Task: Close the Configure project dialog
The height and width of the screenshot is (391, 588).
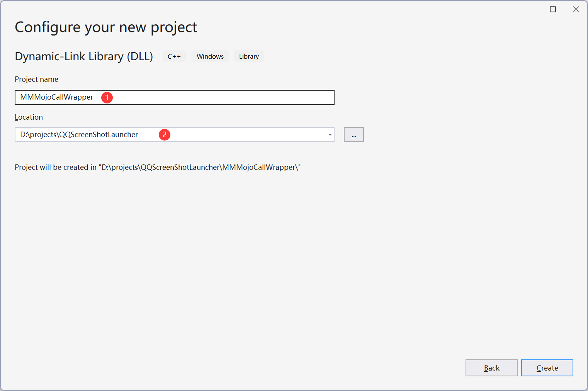Action: (576, 9)
